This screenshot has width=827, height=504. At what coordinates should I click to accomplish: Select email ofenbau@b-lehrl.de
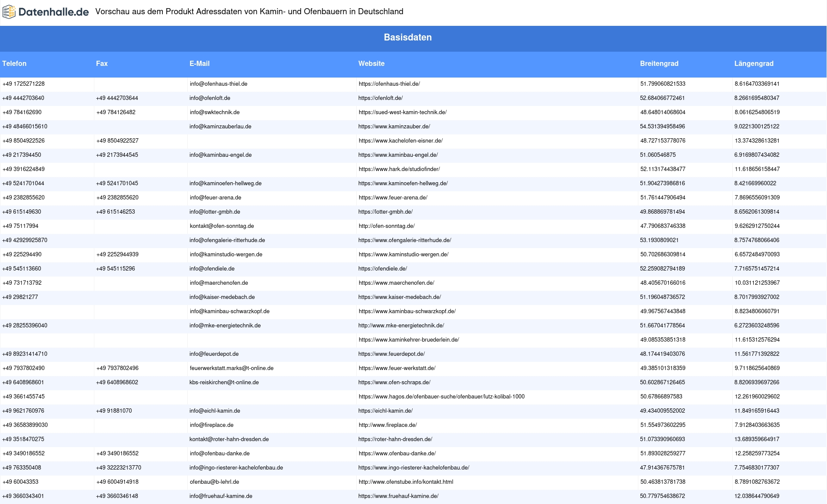215,482
